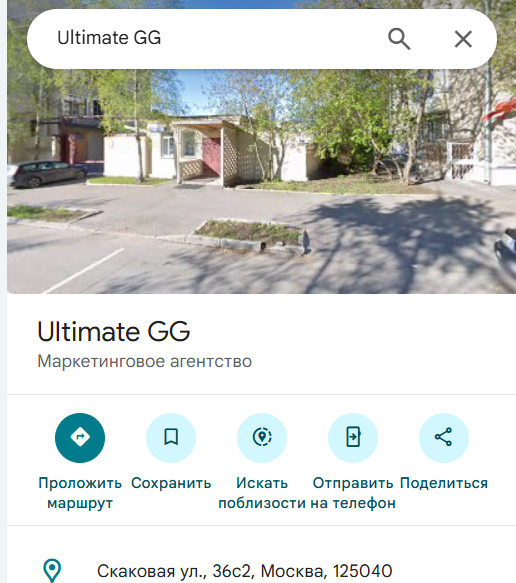
Task: Select the 'Проложить маршрут' label
Action: pyautogui.click(x=80, y=493)
